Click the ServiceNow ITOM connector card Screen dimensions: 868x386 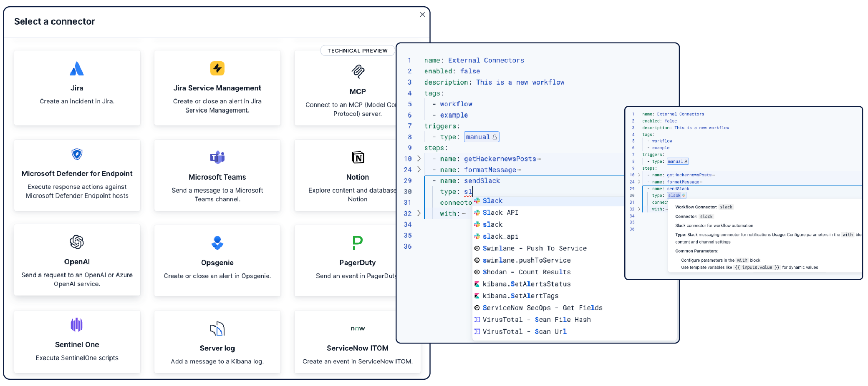pos(357,342)
